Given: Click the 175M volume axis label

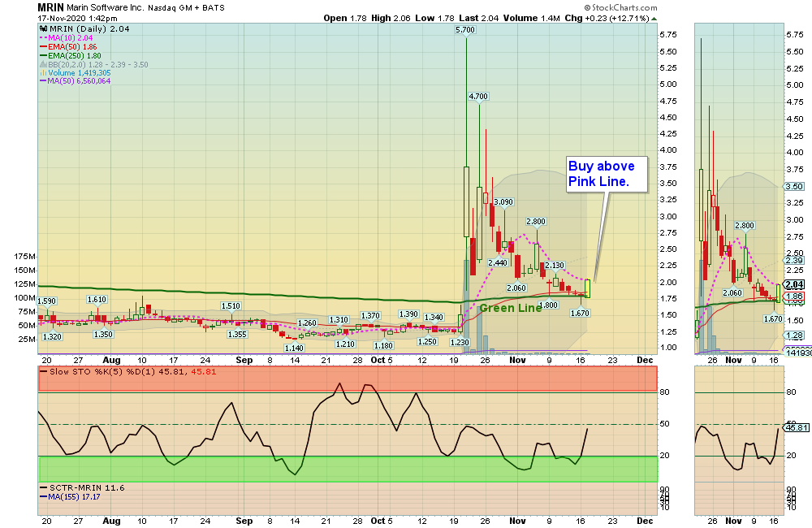Looking at the screenshot, I should [25, 257].
